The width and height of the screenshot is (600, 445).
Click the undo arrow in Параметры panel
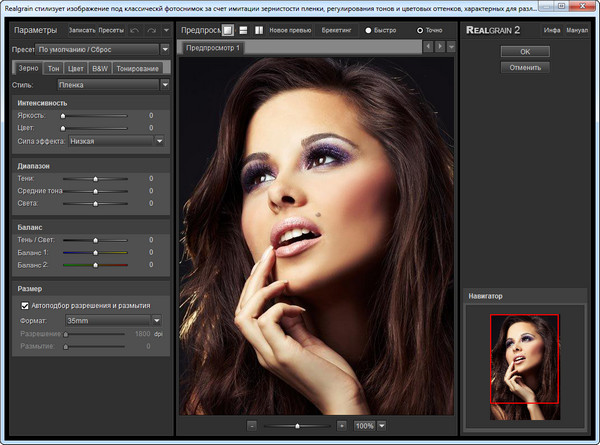point(135,31)
